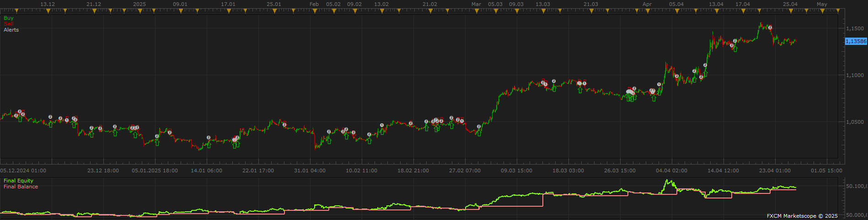Image resolution: width=868 pixels, height=220 pixels.
Task: Click the 18.02 21:00 time label
Action: pyautogui.click(x=413, y=170)
